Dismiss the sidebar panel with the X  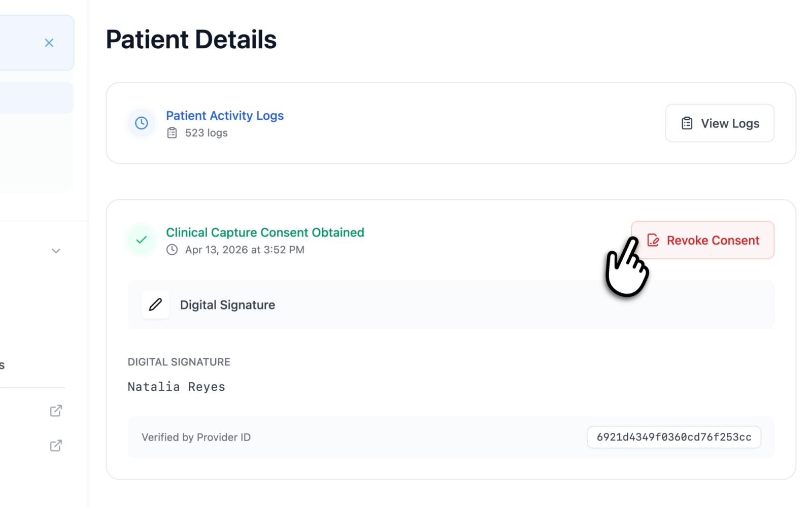click(x=49, y=43)
